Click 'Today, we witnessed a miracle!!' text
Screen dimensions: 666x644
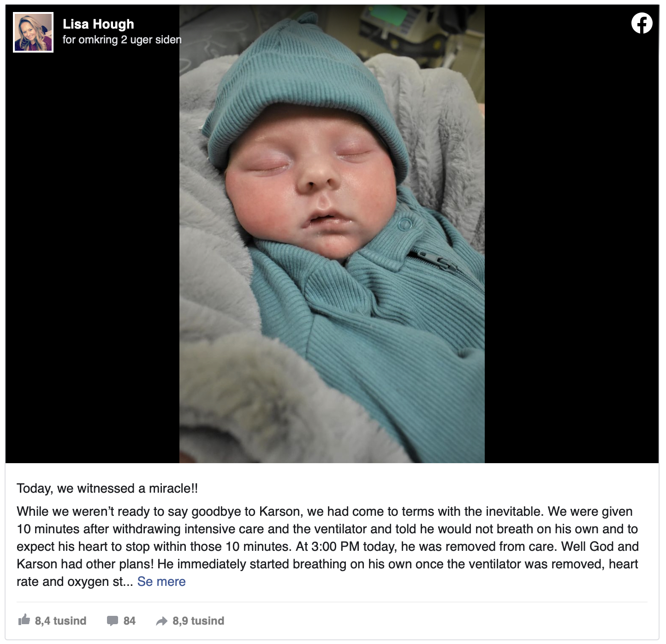107,488
